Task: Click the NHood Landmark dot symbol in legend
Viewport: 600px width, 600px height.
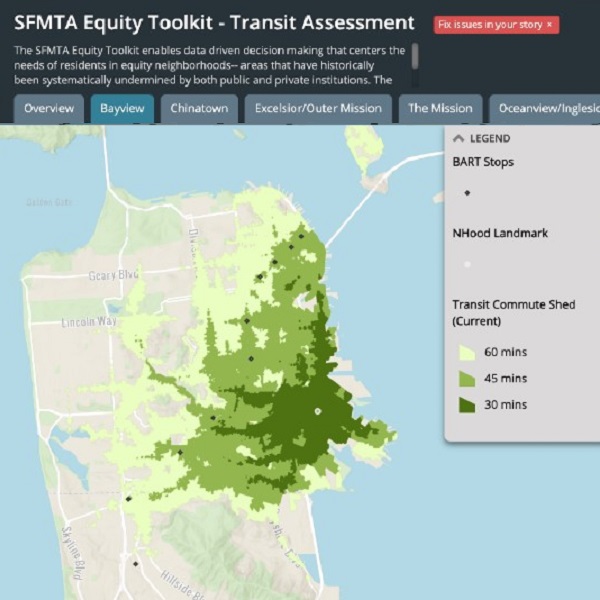Action: [x=467, y=265]
